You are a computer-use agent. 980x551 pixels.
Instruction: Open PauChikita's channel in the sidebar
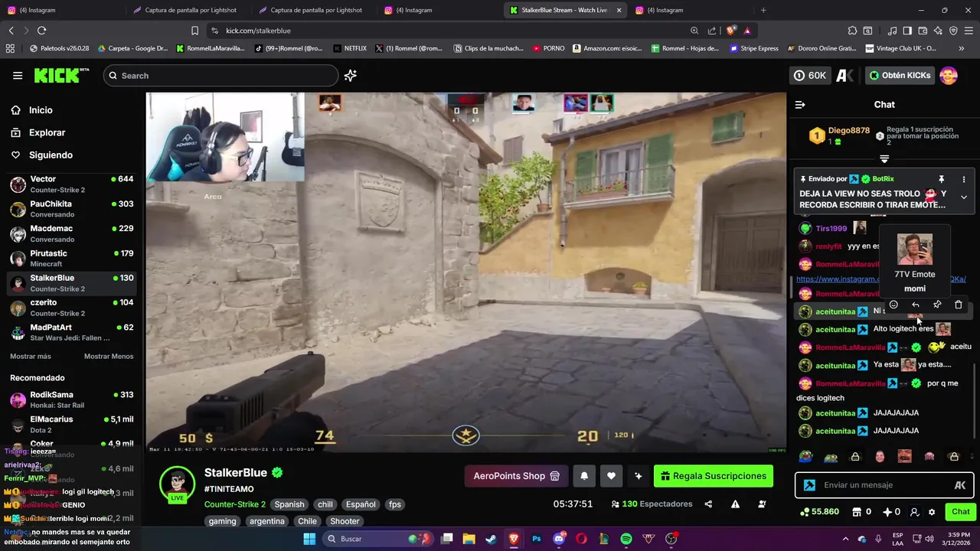71,209
